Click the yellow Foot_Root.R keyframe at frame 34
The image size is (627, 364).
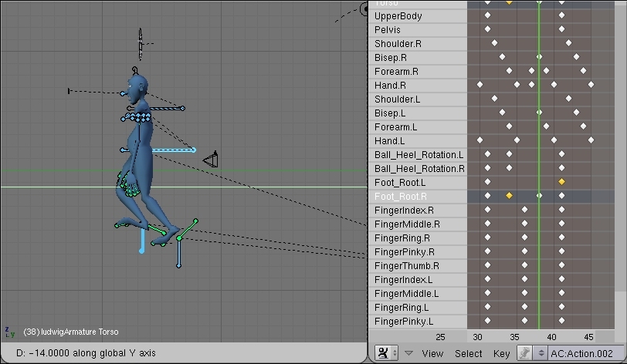coord(509,195)
